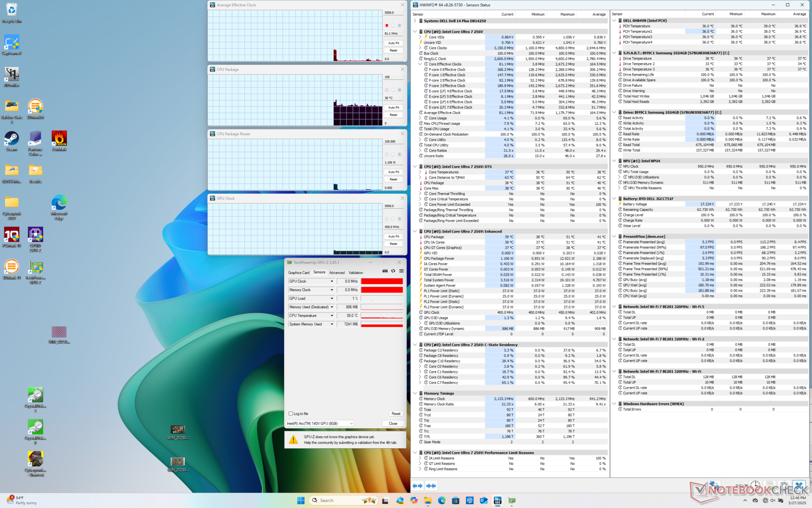Collapse the CPU [#0] Intel Core Ultra 7 256V group
The width and height of the screenshot is (812, 508).
tap(415, 32)
